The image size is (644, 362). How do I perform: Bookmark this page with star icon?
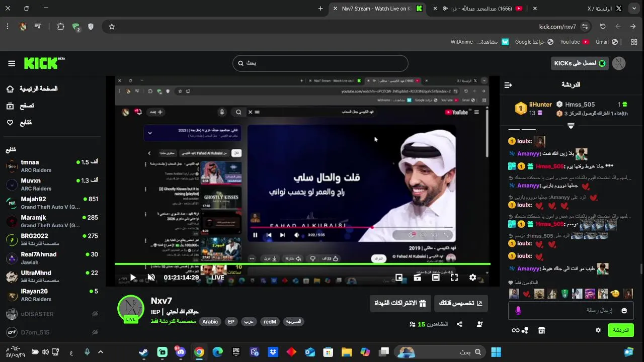[112, 27]
